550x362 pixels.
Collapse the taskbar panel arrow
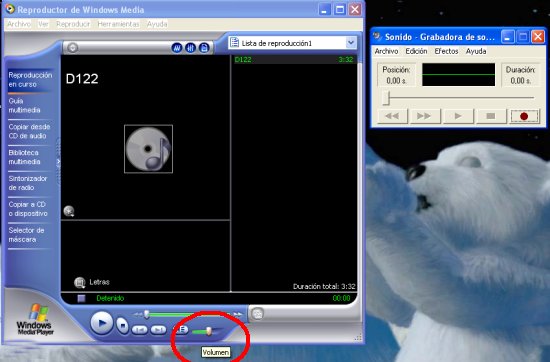[x=58, y=162]
